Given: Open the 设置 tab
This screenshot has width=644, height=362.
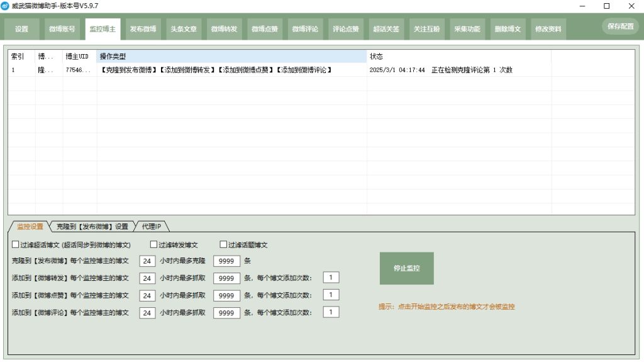Looking at the screenshot, I should [x=22, y=29].
